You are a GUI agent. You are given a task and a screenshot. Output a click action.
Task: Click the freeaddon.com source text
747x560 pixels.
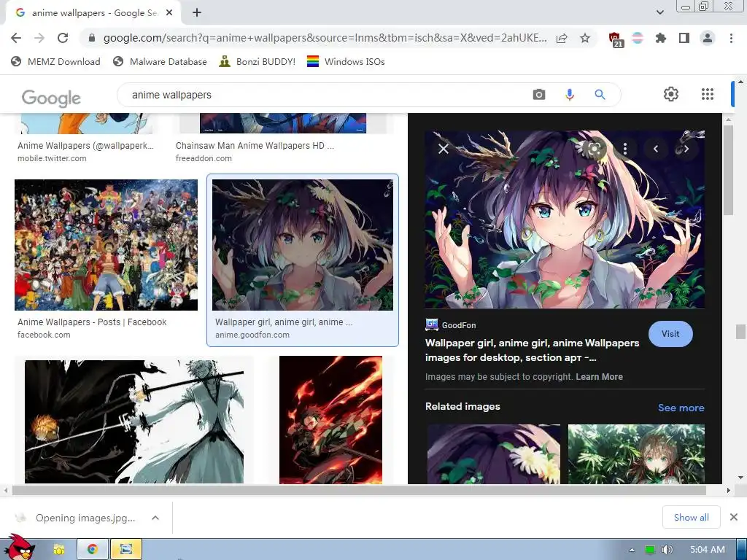tap(204, 158)
